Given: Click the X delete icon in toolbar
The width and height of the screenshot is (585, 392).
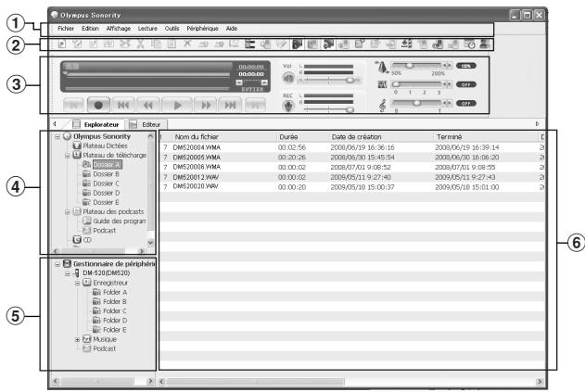Looking at the screenshot, I should coord(187,44).
